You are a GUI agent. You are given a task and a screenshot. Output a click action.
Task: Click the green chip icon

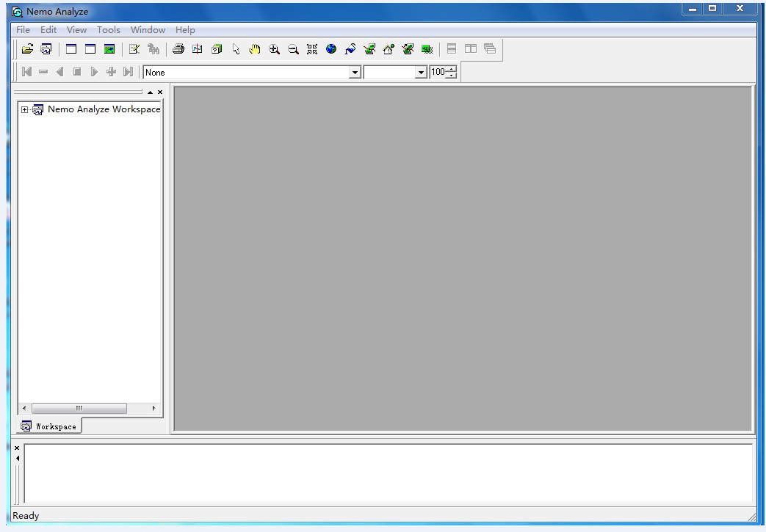click(427, 49)
